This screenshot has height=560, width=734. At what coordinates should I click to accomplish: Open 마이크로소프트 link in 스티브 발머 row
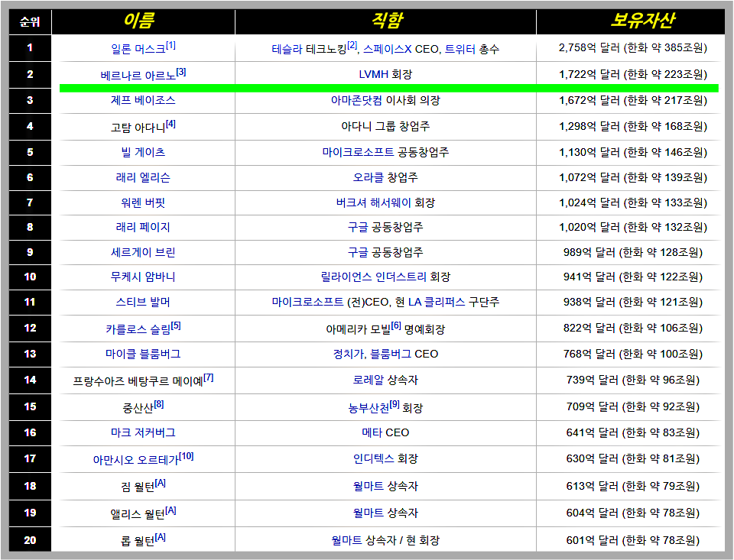tap(307, 302)
